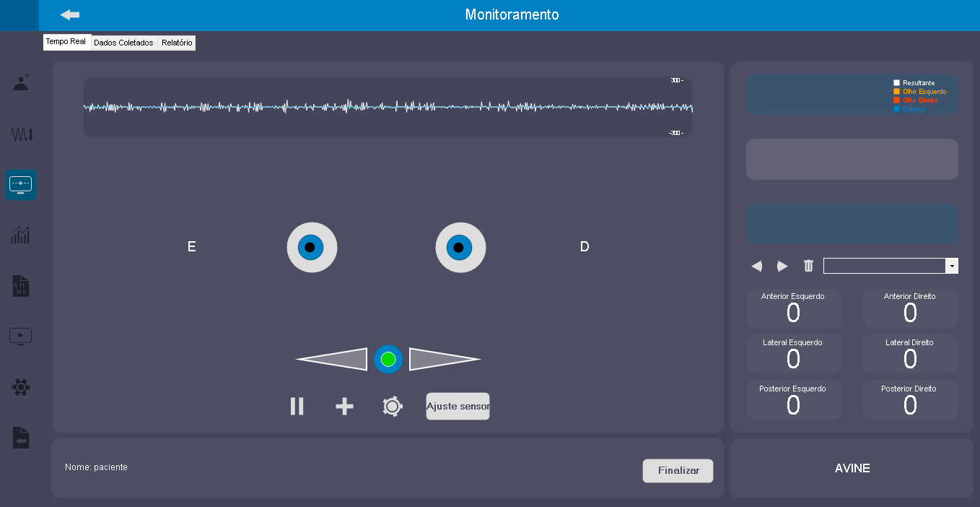Toggle the Olho Direito legend box

[897, 100]
